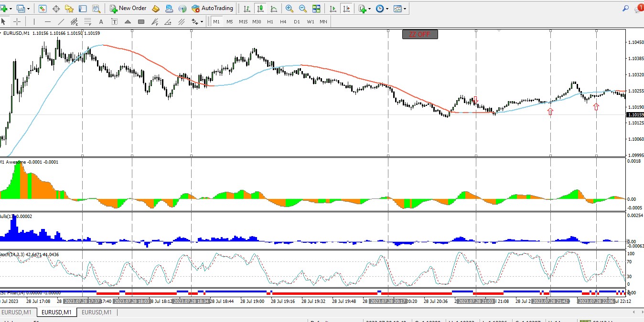Switch chart to line chart mode
This screenshot has width=644, height=322.
[x=274, y=8]
